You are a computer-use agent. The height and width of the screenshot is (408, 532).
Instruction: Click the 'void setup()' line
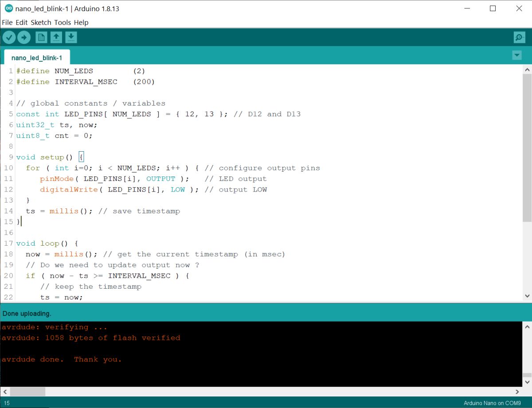[x=50, y=157]
